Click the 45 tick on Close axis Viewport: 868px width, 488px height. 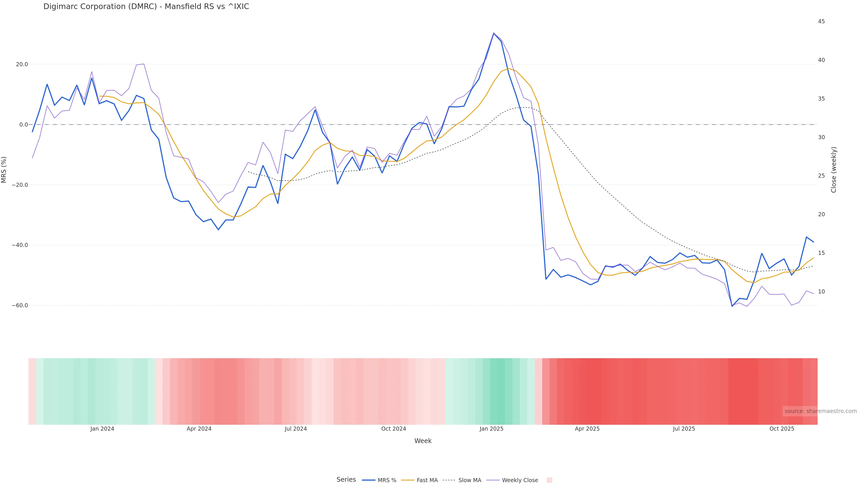pos(821,21)
